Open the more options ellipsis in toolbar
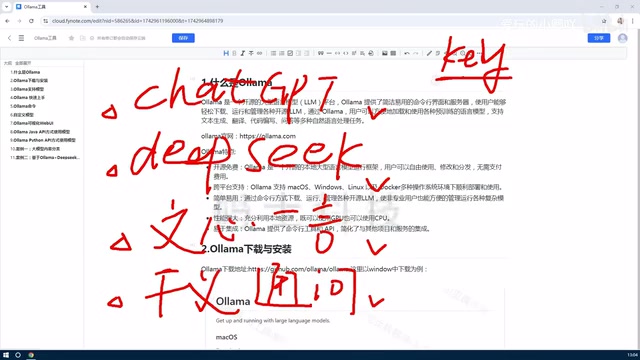The height and width of the screenshot is (360, 640). [x=479, y=53]
